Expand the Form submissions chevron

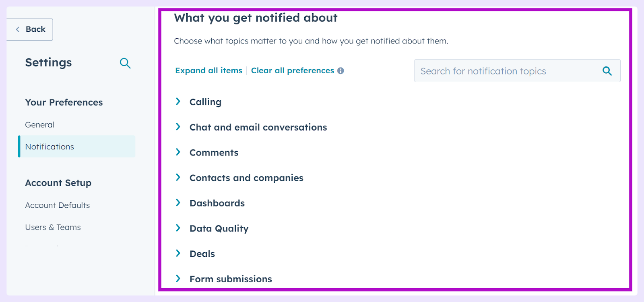pos(178,279)
